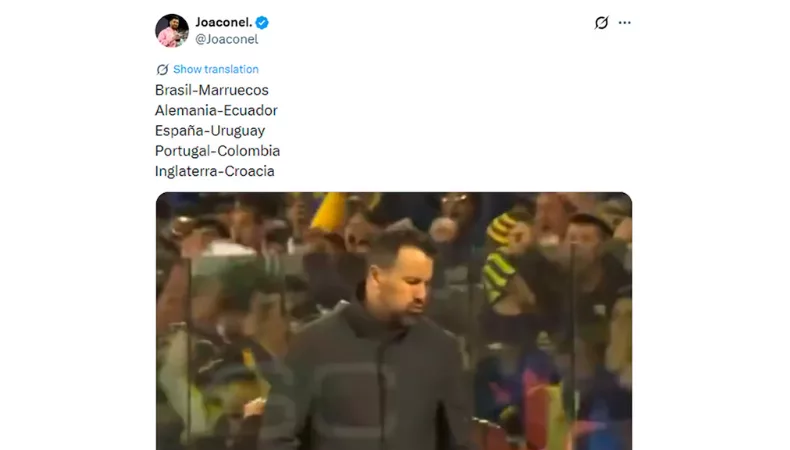Open the Grok explain-post icon
Viewport: 790px width, 450px height.
click(x=601, y=23)
